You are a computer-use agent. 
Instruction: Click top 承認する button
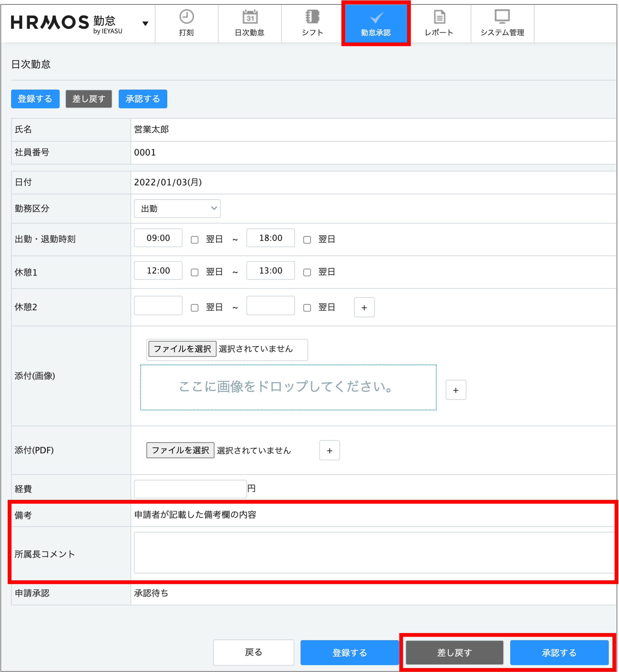(x=143, y=99)
